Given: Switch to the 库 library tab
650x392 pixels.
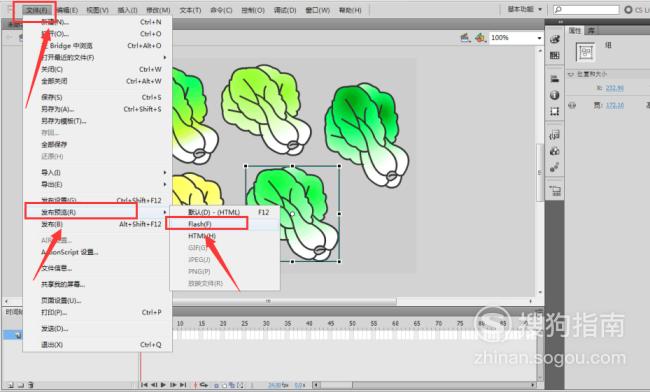Looking at the screenshot, I should pos(591,31).
